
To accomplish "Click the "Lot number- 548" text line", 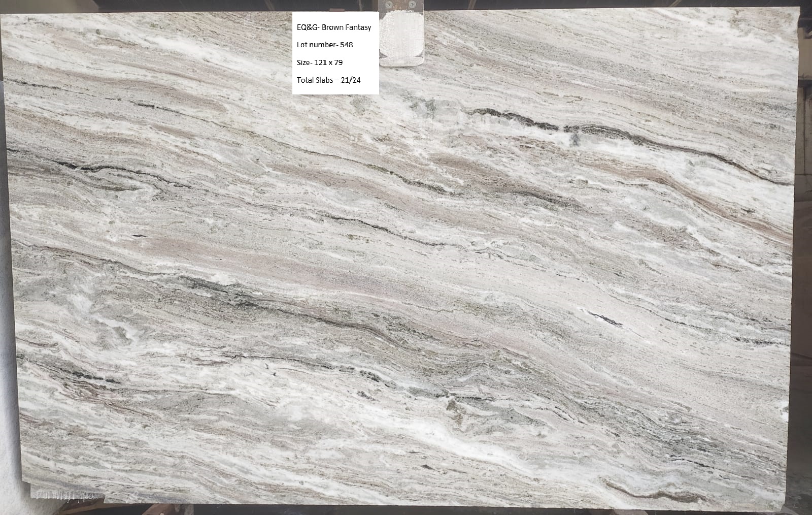I will [x=325, y=45].
